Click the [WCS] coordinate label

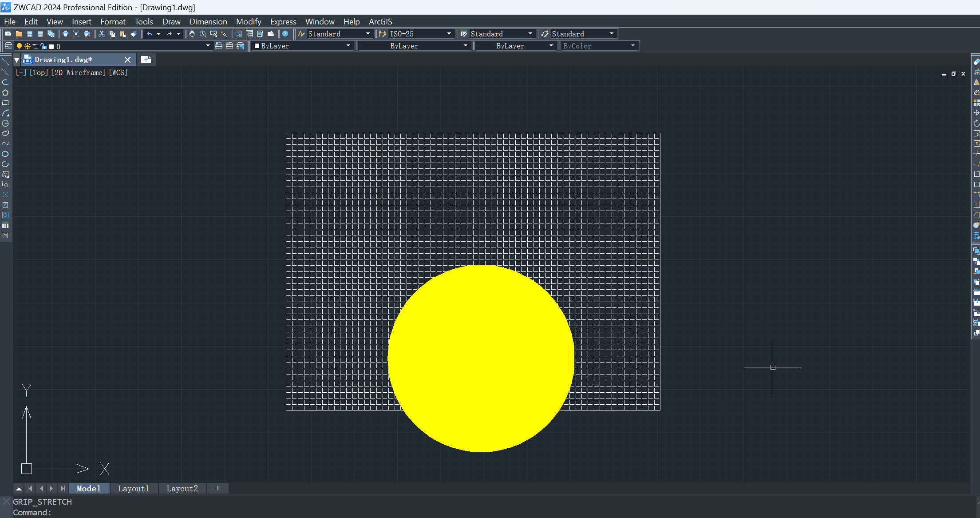[x=118, y=72]
